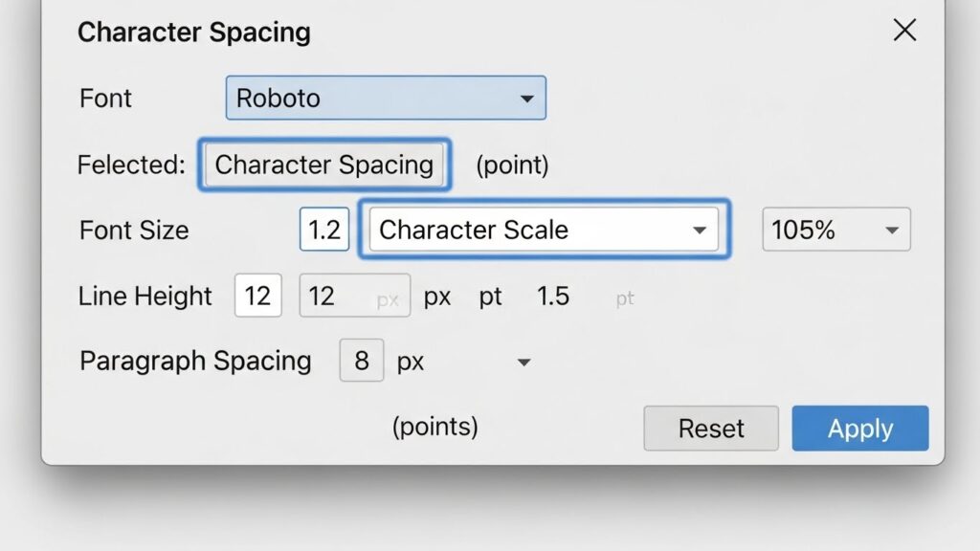980x551 pixels.
Task: Open the Character Scale dropdown
Action: tap(544, 230)
